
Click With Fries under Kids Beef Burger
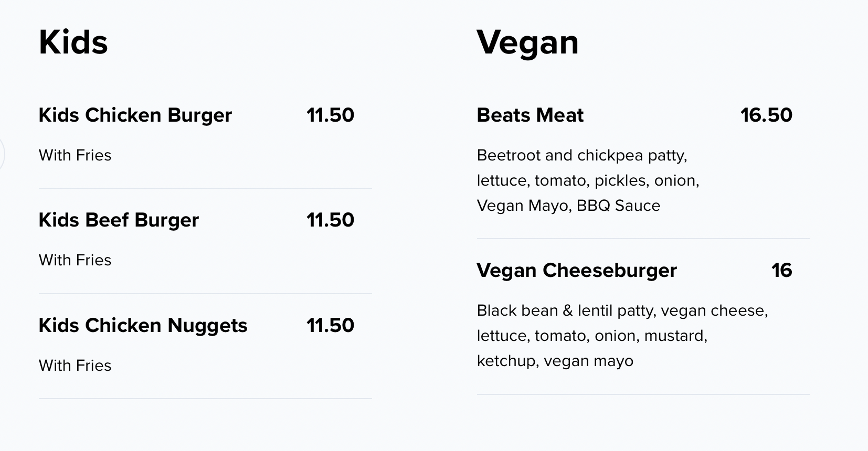tap(75, 260)
